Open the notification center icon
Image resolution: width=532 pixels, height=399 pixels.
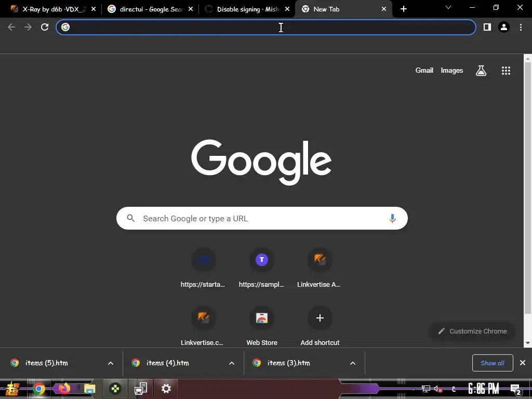[516, 390]
